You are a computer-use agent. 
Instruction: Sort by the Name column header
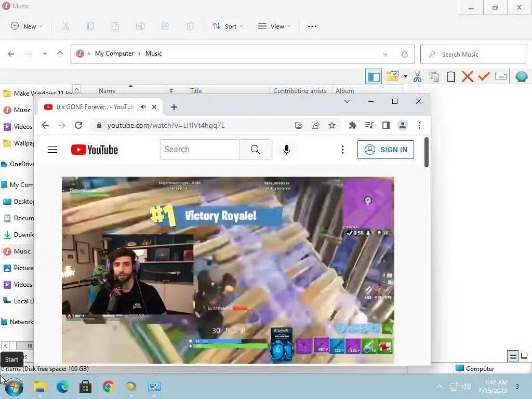click(107, 90)
